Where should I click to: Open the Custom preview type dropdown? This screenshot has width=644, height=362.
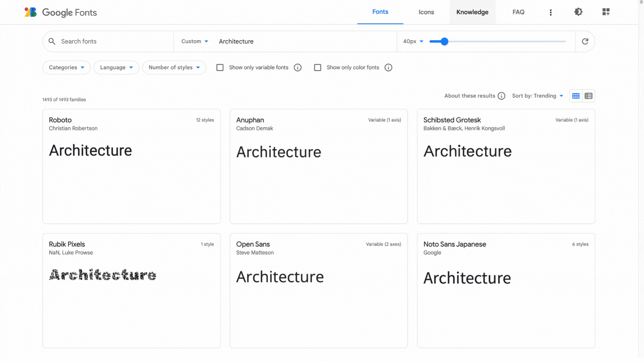(195, 41)
